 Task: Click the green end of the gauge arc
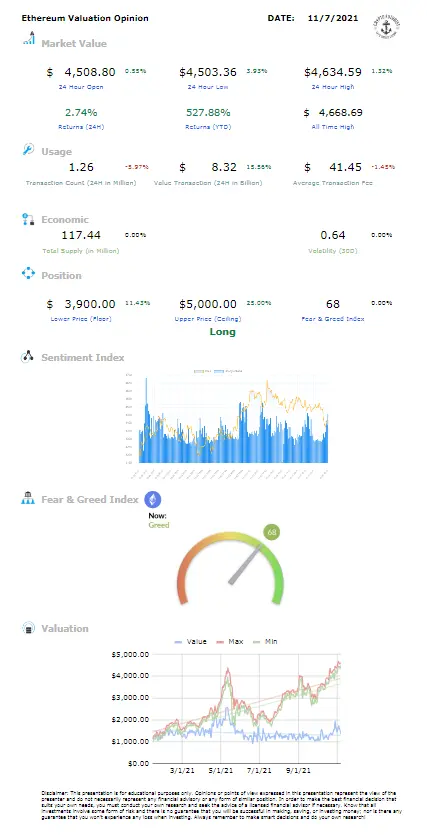coord(277,594)
